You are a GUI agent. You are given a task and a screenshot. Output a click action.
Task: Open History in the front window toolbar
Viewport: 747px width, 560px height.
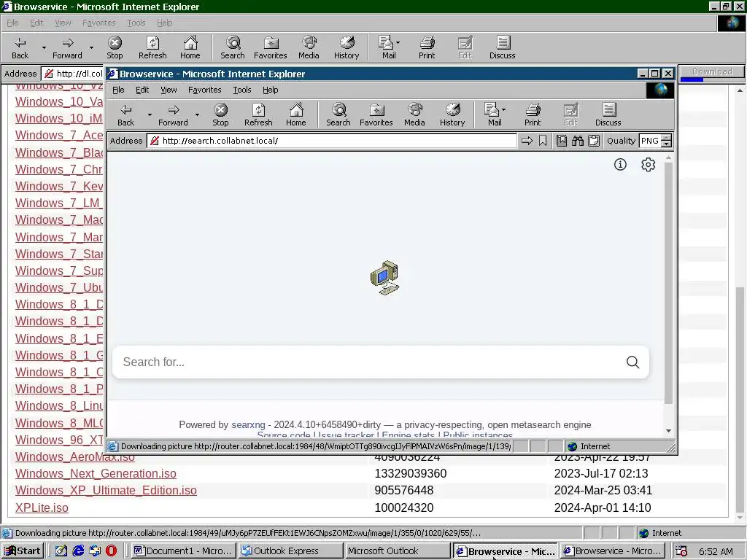(x=452, y=114)
